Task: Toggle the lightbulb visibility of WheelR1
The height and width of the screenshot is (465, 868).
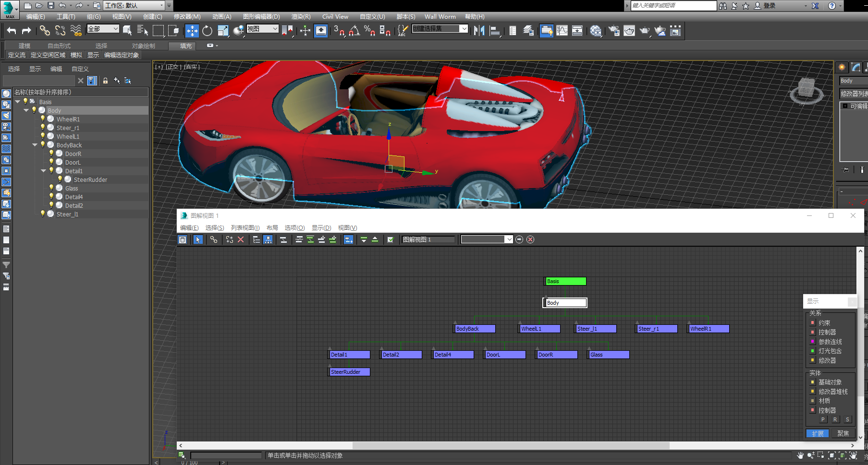Action: click(x=43, y=119)
